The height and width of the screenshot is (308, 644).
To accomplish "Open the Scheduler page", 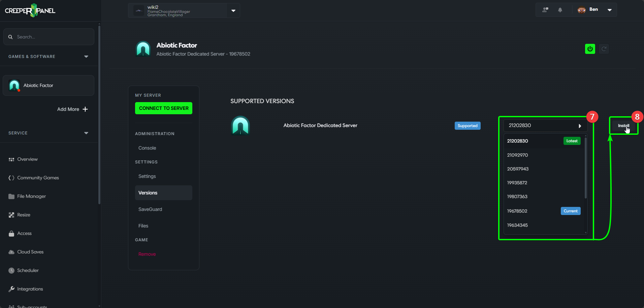I will (28, 270).
